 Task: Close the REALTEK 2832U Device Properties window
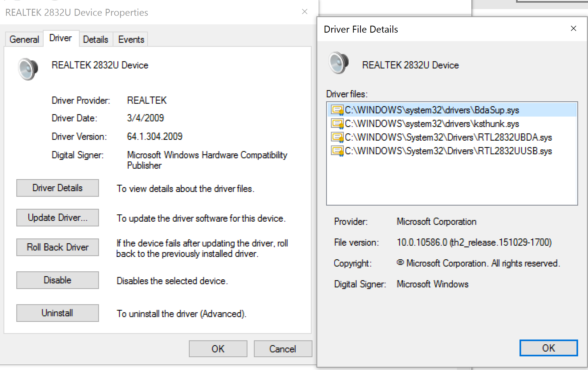pyautogui.click(x=304, y=11)
